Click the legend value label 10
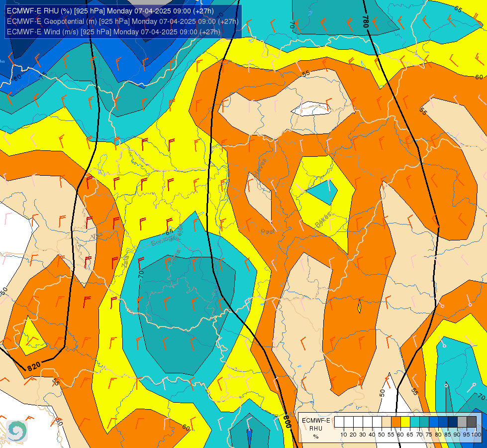 [344, 435]
